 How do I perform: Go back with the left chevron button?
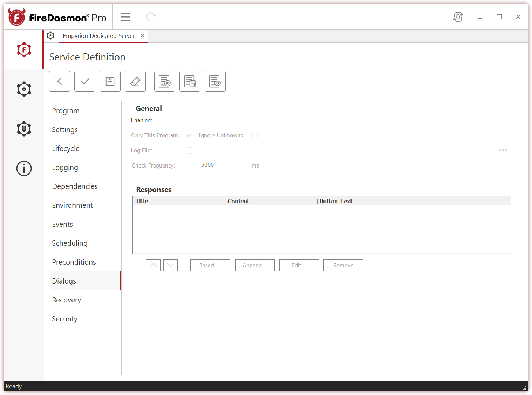pyautogui.click(x=60, y=81)
